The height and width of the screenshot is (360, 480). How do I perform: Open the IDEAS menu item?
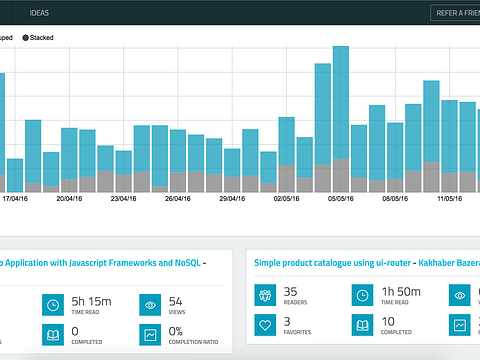point(39,13)
